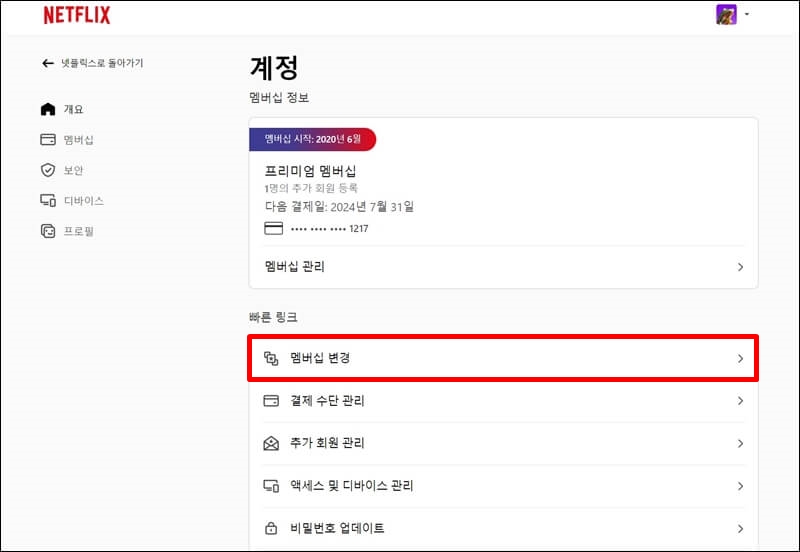
Task: Click the wallet icon beside 결제 수단 관리
Action: 271,401
